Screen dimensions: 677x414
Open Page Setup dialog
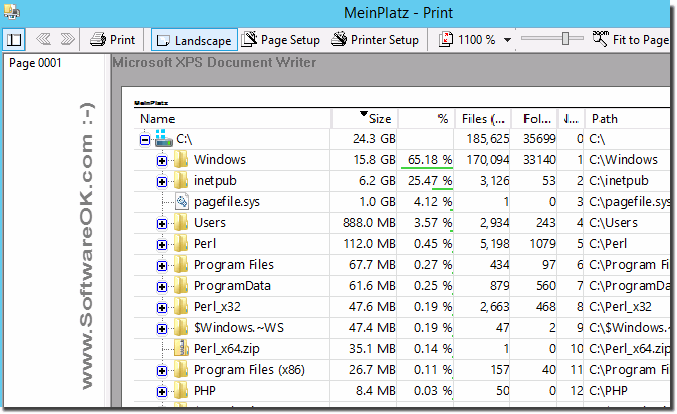[x=281, y=40]
